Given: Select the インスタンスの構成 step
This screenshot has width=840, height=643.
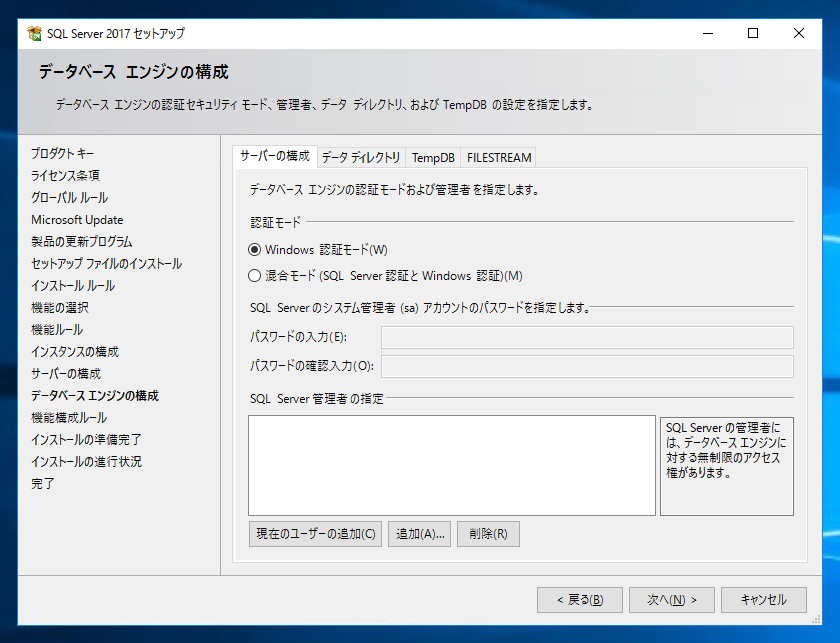Looking at the screenshot, I should 75,352.
